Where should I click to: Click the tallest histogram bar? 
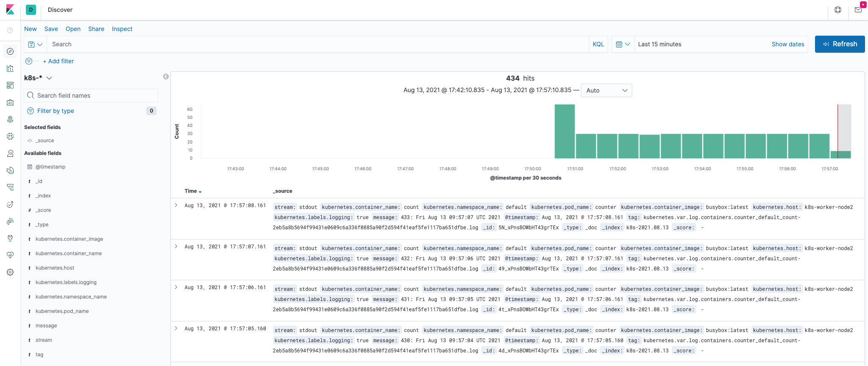click(565, 131)
